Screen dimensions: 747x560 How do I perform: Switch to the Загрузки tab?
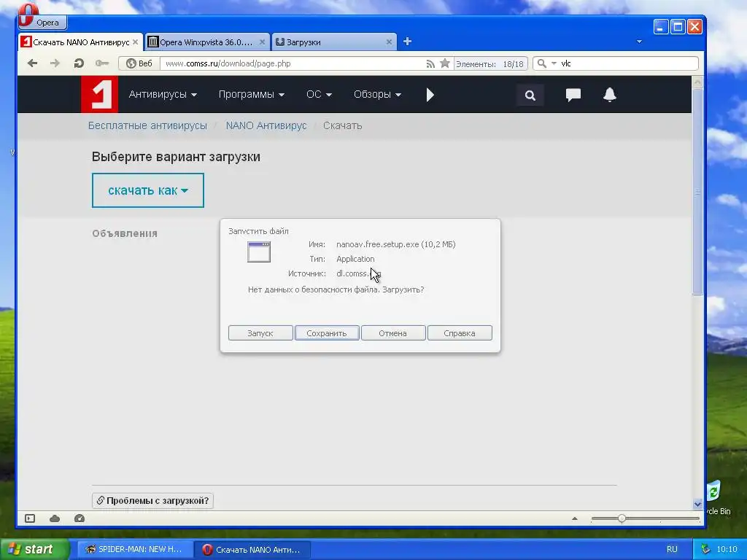pyautogui.click(x=333, y=42)
